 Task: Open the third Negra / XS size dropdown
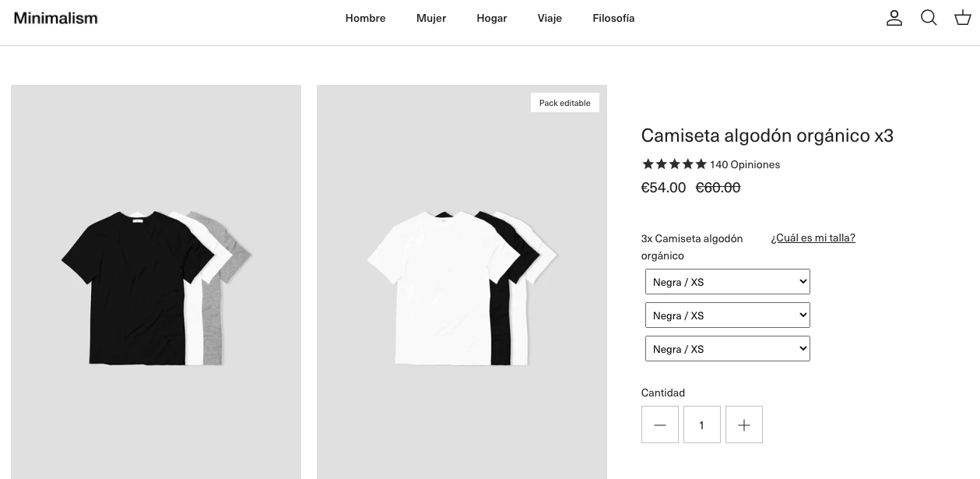[x=727, y=348]
